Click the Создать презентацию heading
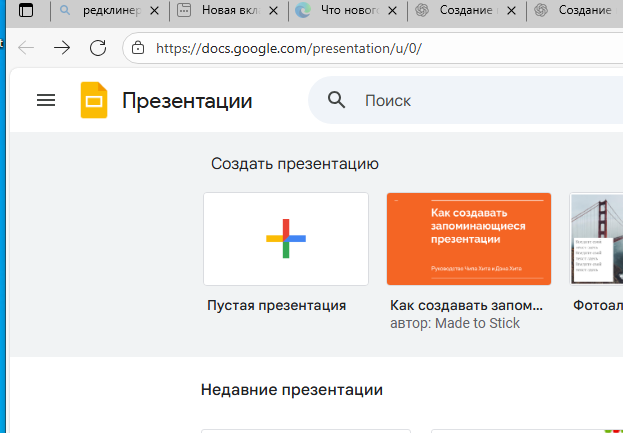 [x=295, y=164]
